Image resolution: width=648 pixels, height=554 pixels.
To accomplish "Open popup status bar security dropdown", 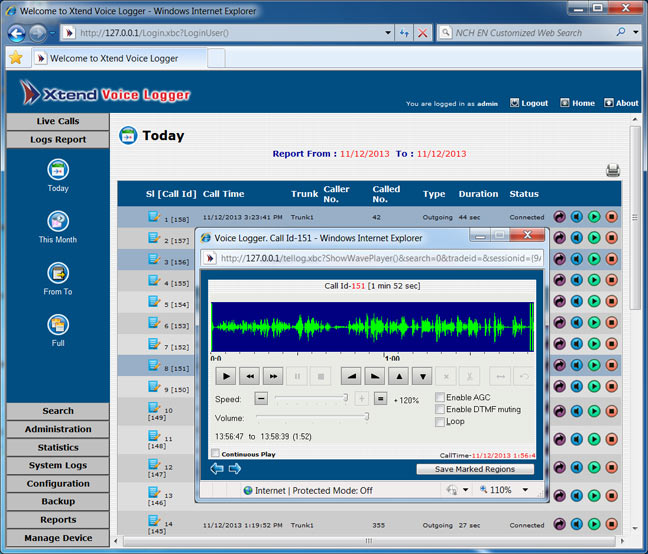I will pyautogui.click(x=466, y=490).
